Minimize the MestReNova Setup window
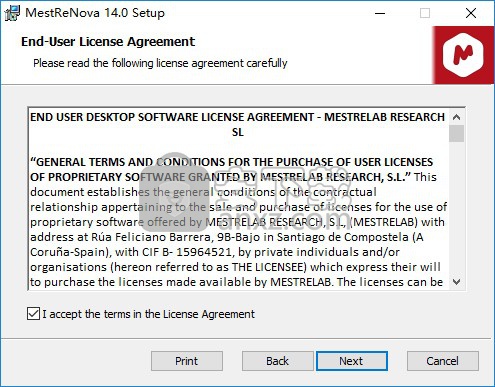The image size is (495, 387). tap(380, 13)
